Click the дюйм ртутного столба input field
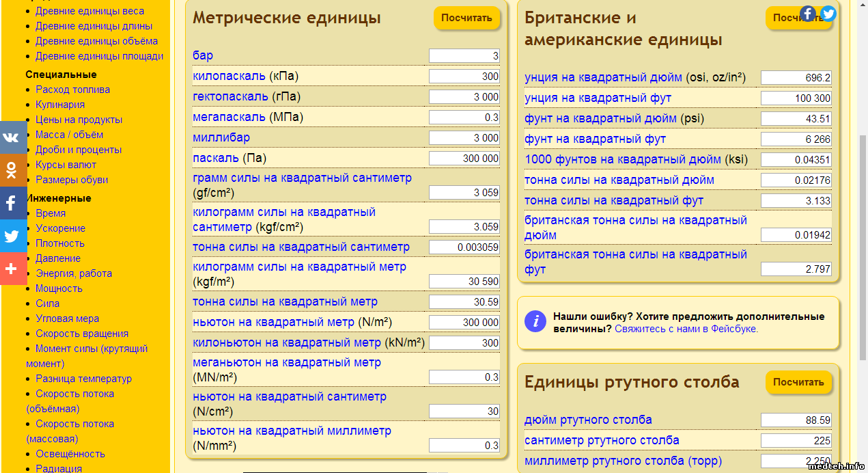This screenshot has height=473, width=868. tap(796, 420)
